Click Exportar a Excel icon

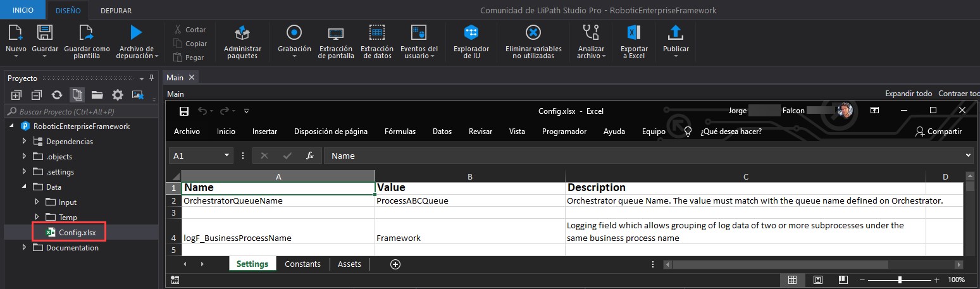point(634,32)
